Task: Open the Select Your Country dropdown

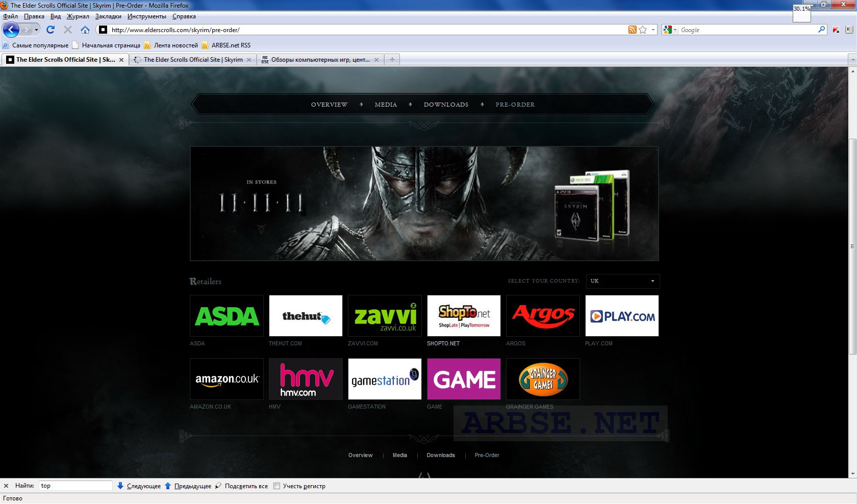Action: point(622,281)
